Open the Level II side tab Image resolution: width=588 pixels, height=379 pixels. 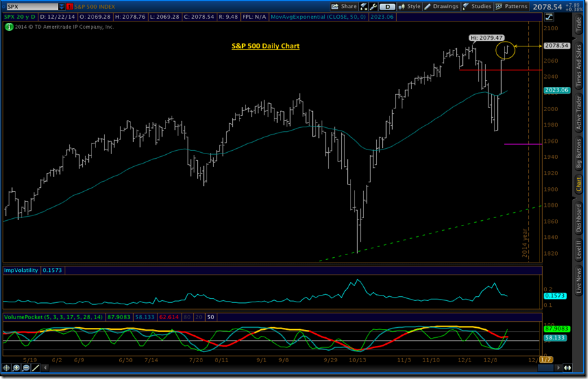579,250
